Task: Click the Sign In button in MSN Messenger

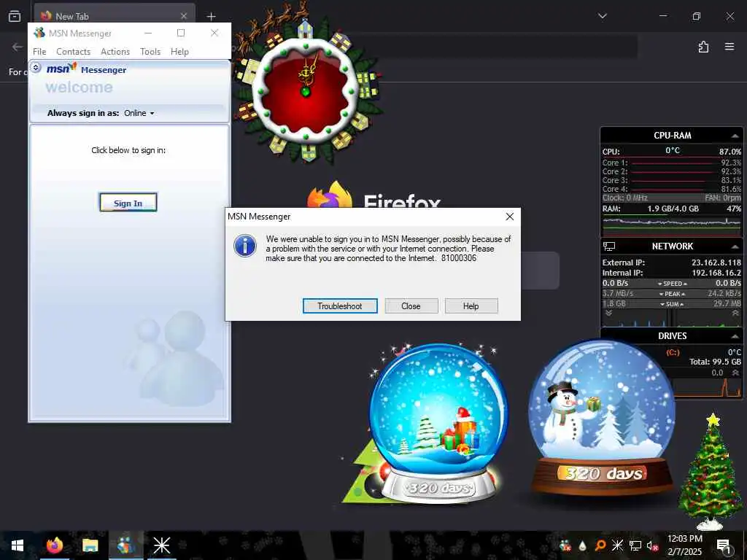Action: click(x=128, y=203)
